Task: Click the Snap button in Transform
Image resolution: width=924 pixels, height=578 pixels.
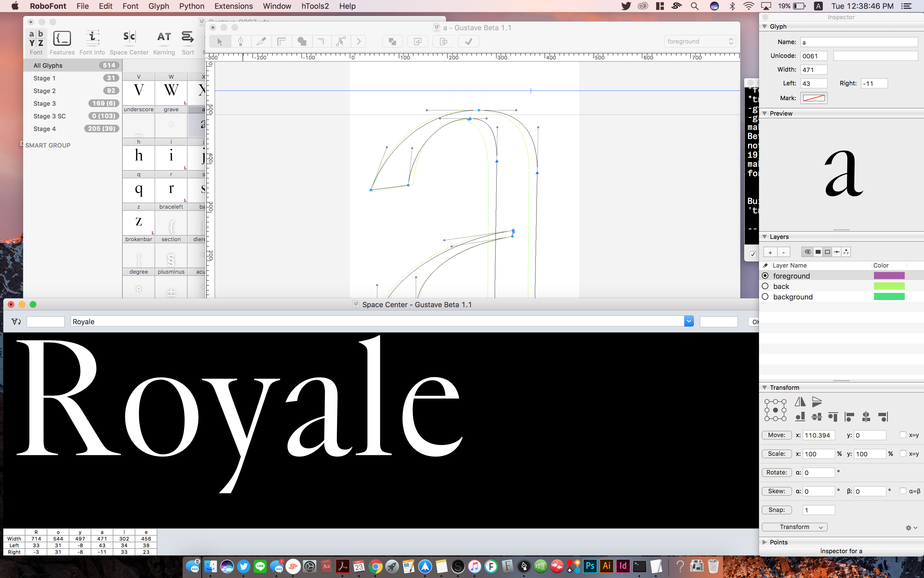Action: (x=777, y=510)
